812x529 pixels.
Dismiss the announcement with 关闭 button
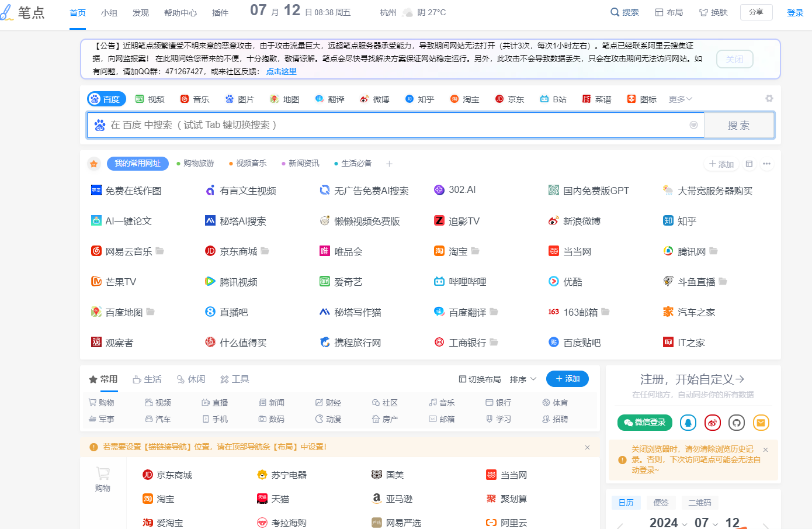[735, 59]
